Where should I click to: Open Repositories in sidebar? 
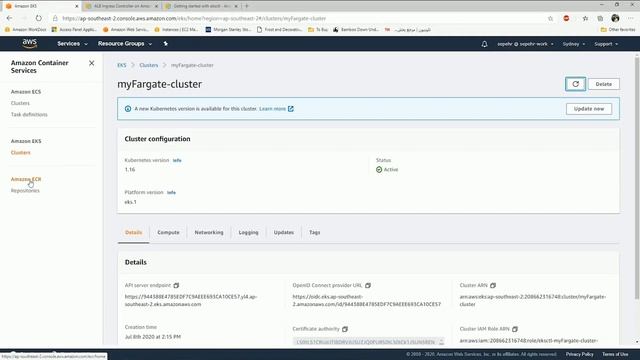pyautogui.click(x=25, y=191)
